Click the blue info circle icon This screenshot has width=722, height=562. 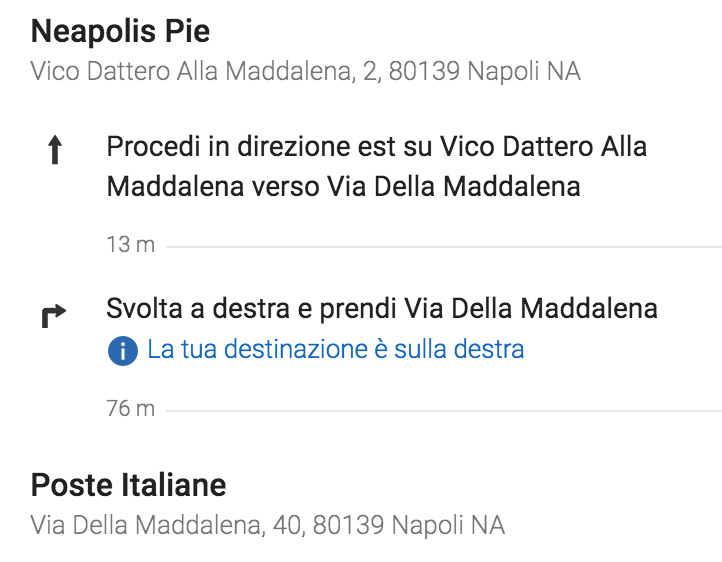(122, 351)
